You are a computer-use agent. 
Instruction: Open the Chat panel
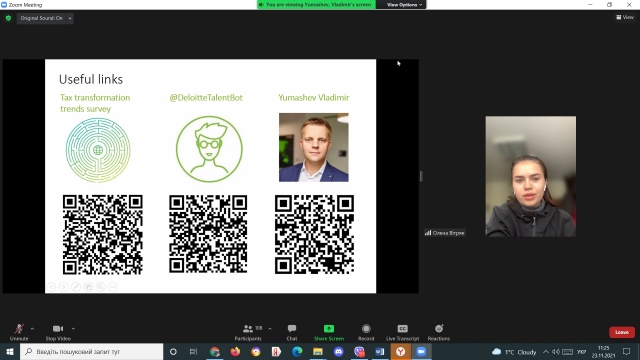(292, 332)
